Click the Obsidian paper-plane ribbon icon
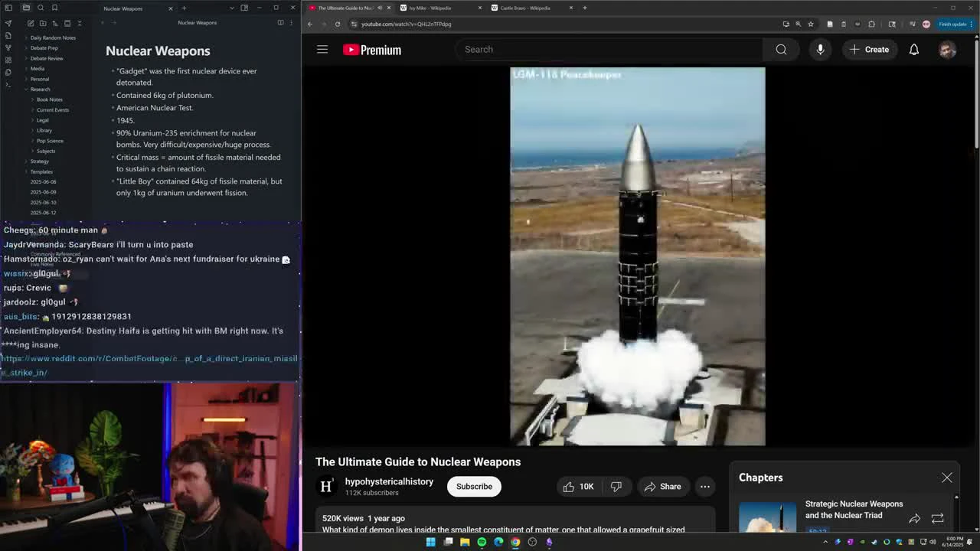 (8, 23)
